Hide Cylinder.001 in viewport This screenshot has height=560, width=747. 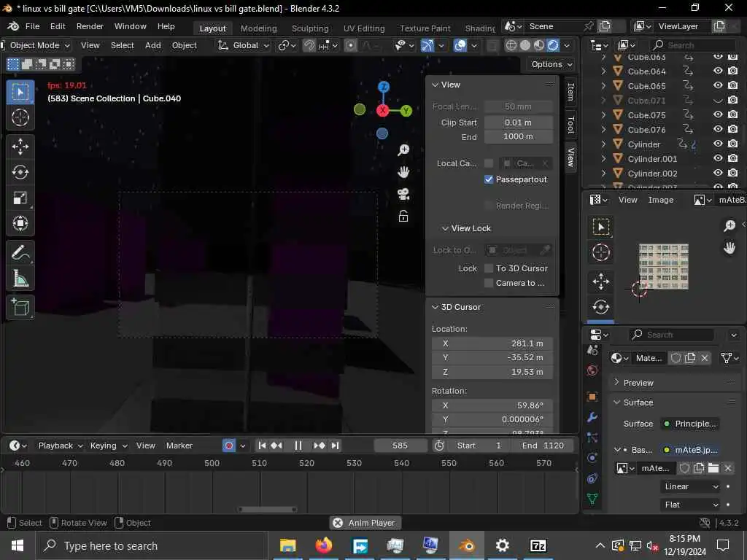pyautogui.click(x=718, y=158)
